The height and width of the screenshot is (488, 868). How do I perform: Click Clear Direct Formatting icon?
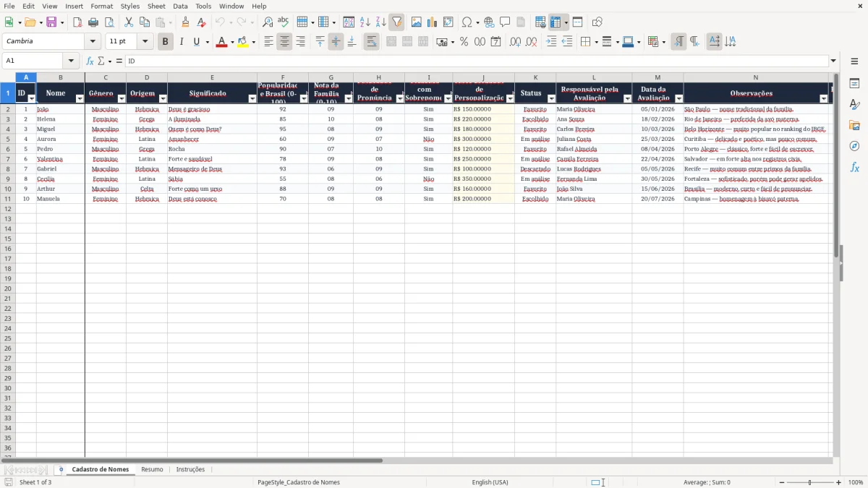(x=201, y=22)
